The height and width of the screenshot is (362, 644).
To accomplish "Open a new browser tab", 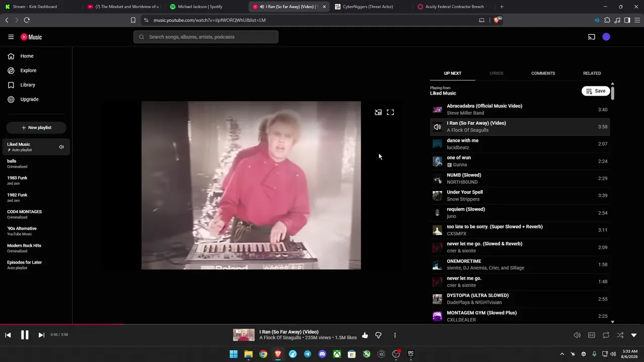I will [x=502, y=7].
